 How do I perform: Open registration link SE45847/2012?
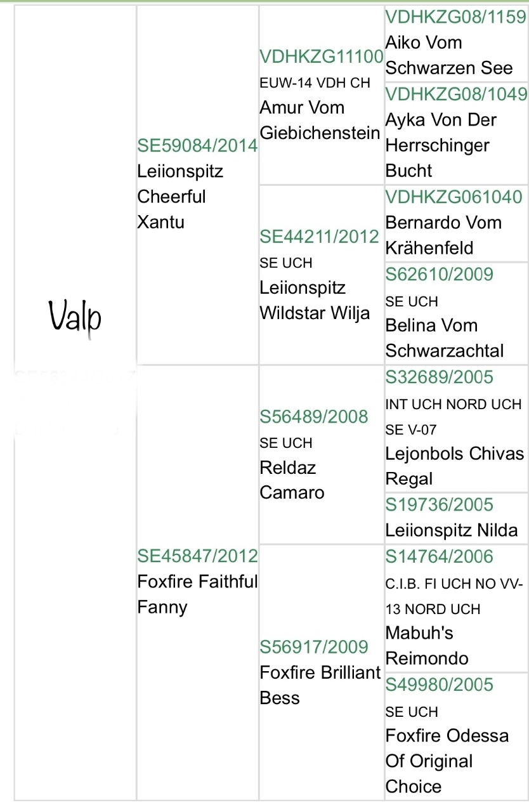coord(197,556)
